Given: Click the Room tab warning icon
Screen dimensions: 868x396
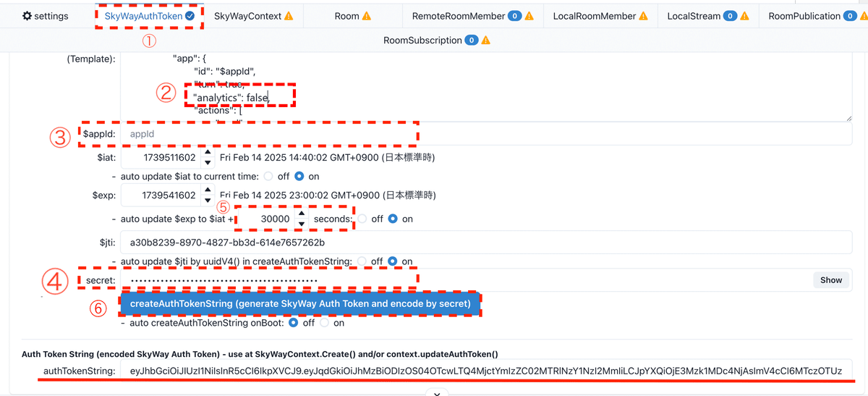Looking at the screenshot, I should pos(366,16).
